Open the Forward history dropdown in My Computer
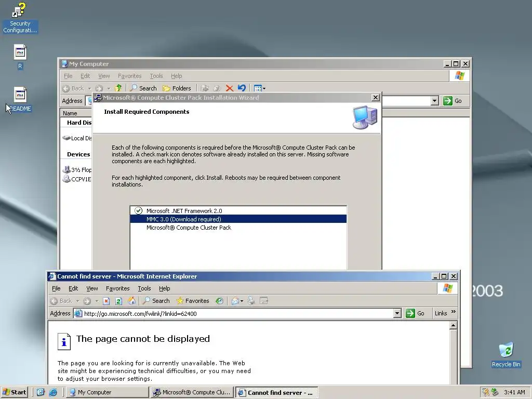532x399 pixels. [109, 88]
